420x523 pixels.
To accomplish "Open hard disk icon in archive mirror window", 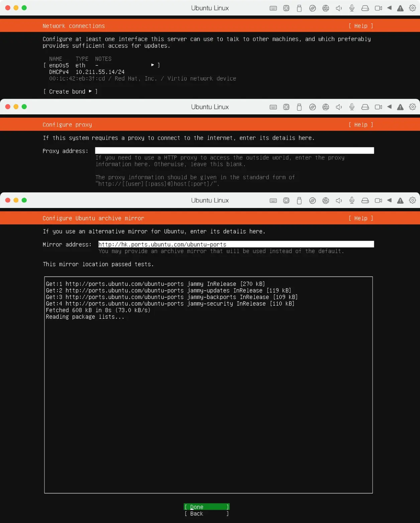I will click(365, 201).
